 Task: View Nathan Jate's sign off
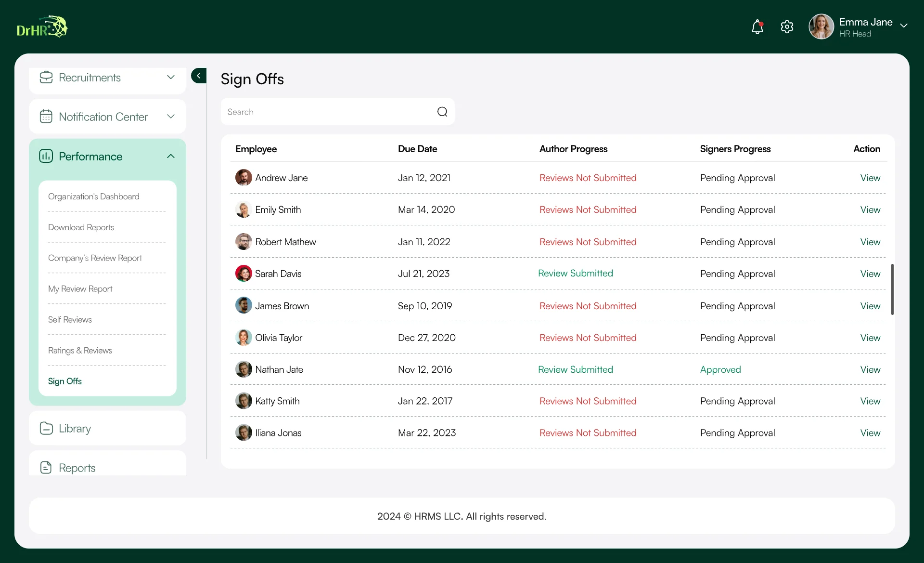[x=870, y=369]
